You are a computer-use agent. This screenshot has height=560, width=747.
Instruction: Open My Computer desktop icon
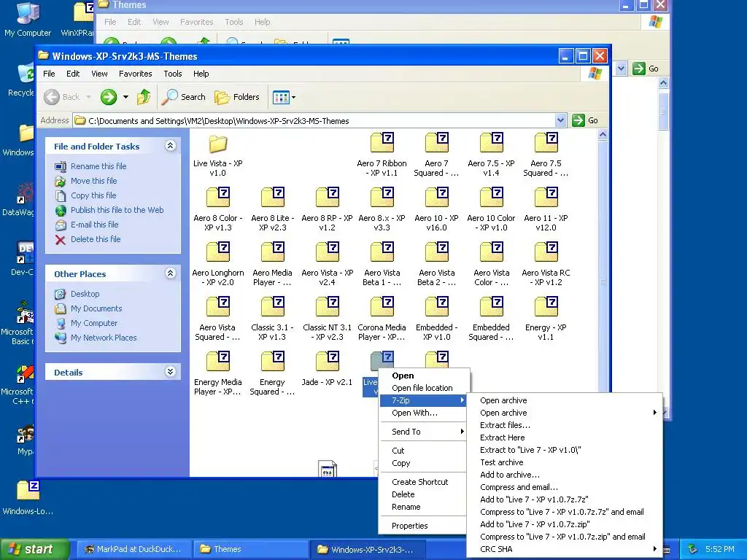point(28,20)
